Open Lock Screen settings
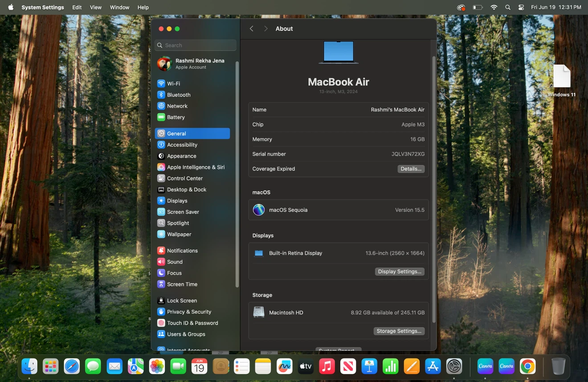The height and width of the screenshot is (382, 588). (x=192, y=301)
